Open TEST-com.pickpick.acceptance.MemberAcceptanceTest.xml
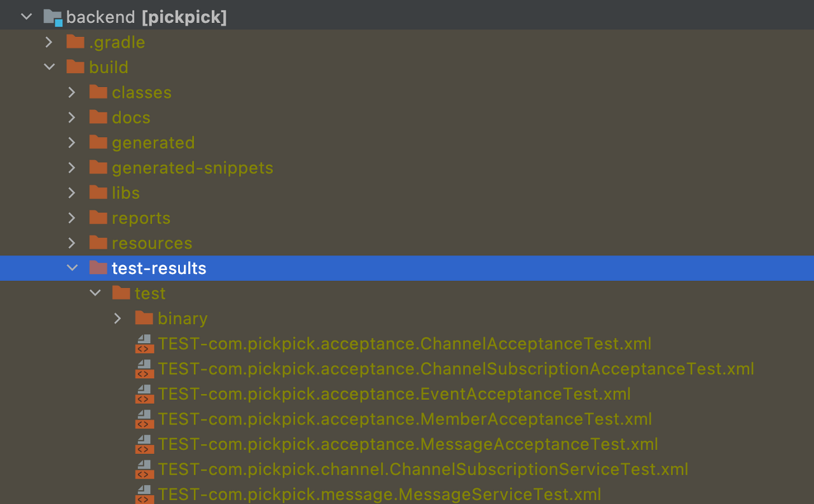814x504 pixels. point(404,419)
